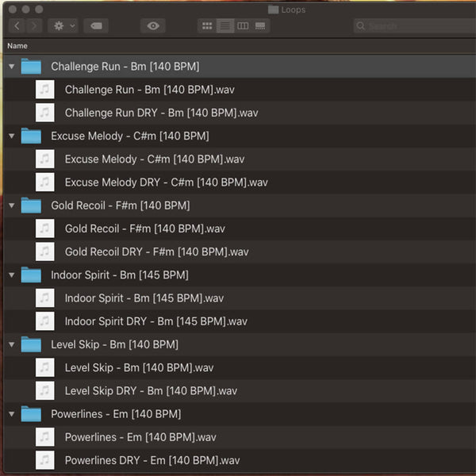Click the Back navigation arrow
Image resolution: width=476 pixels, height=476 pixels.
17,25
